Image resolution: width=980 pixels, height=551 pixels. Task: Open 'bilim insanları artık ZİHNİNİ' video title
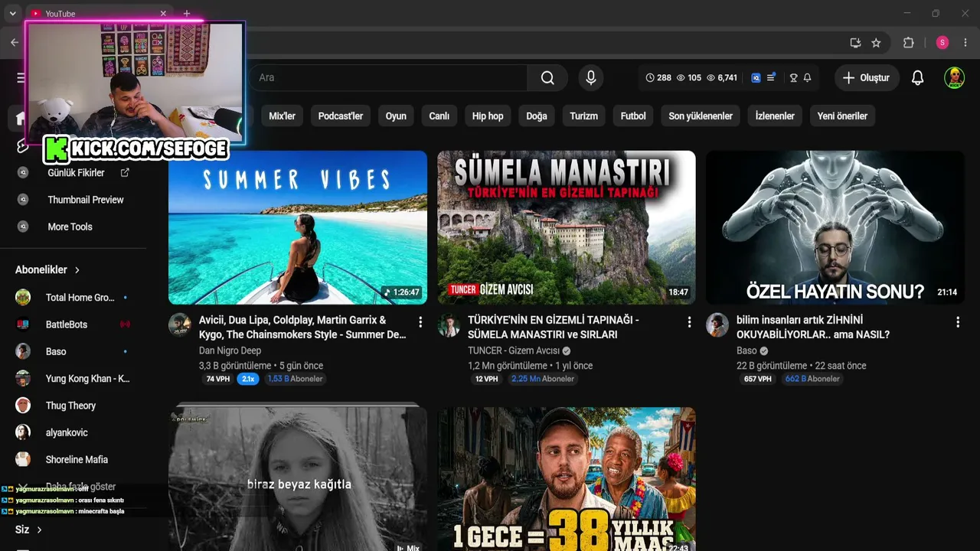click(813, 327)
